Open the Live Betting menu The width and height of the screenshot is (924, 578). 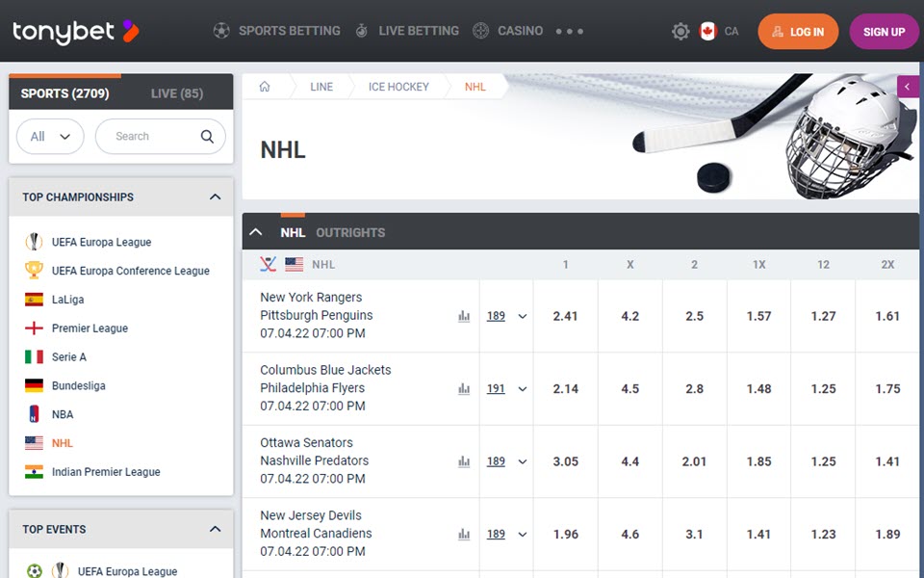(x=407, y=31)
